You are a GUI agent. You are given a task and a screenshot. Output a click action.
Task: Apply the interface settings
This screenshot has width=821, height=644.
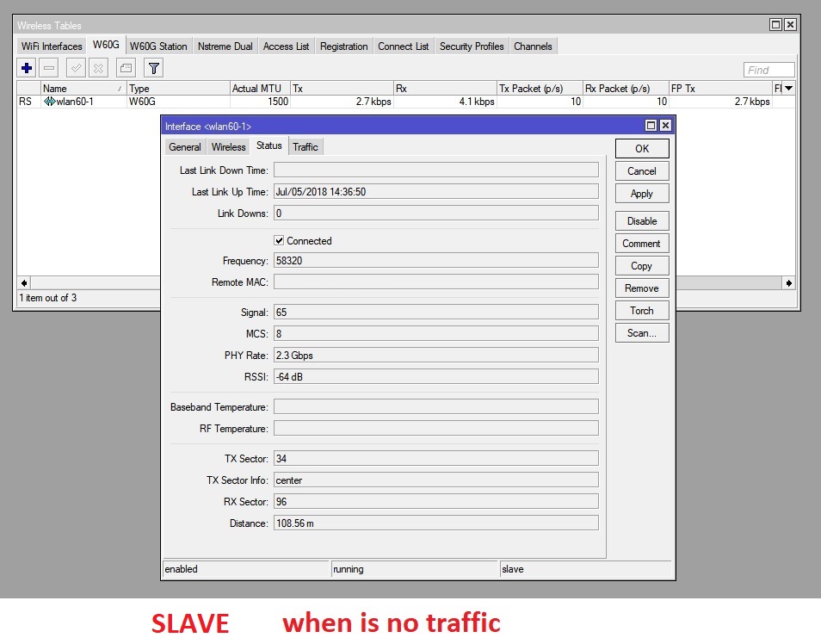[641, 193]
